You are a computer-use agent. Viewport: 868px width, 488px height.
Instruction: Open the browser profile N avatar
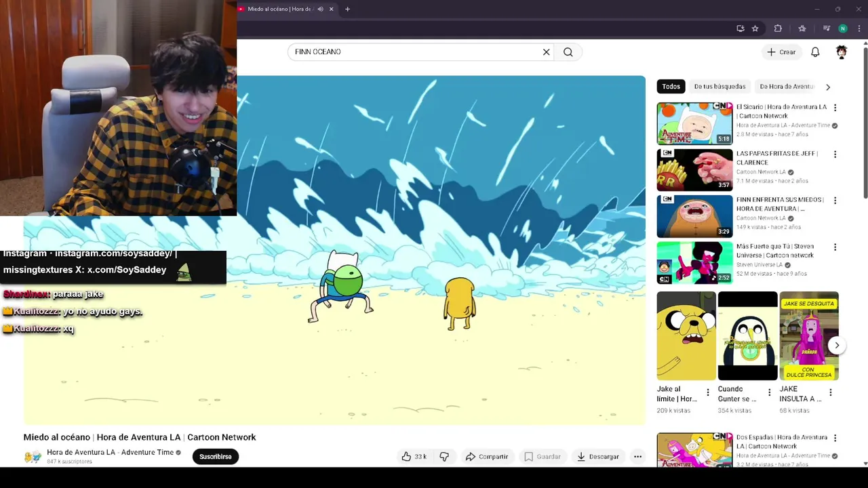coord(843,28)
